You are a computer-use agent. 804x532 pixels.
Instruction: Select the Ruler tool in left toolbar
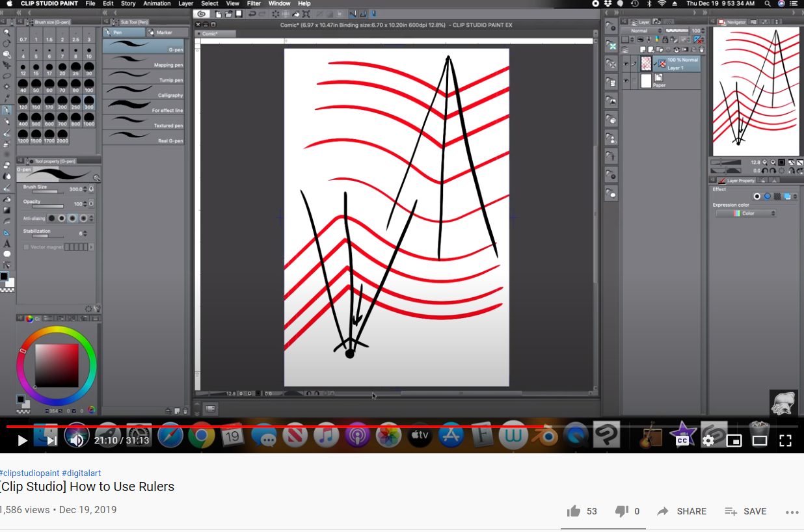click(7, 232)
